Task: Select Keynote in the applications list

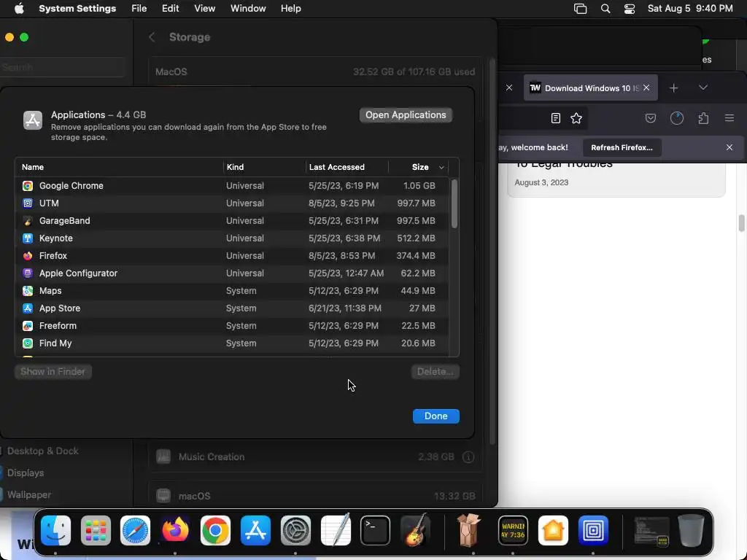Action: (x=231, y=238)
